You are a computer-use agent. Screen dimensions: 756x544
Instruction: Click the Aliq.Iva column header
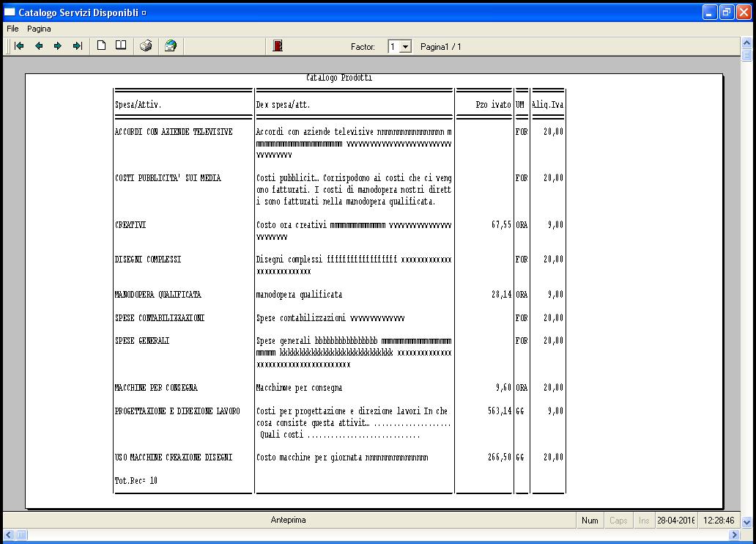[548, 105]
